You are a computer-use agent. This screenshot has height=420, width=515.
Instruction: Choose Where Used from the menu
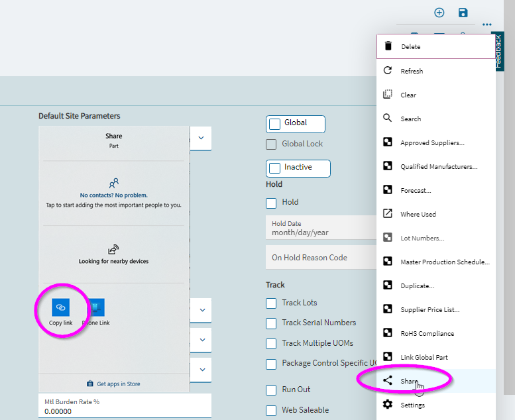(418, 214)
